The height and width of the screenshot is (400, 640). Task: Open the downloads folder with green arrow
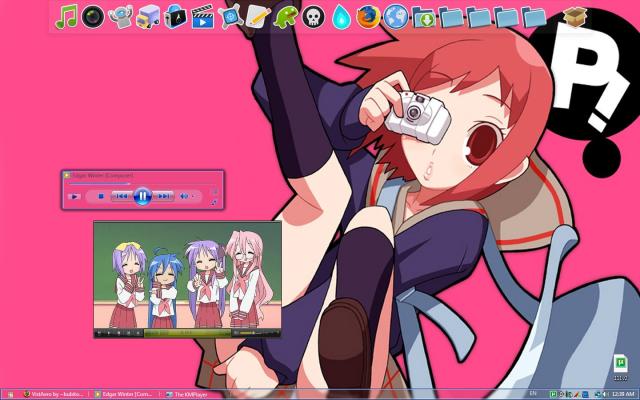click(424, 17)
